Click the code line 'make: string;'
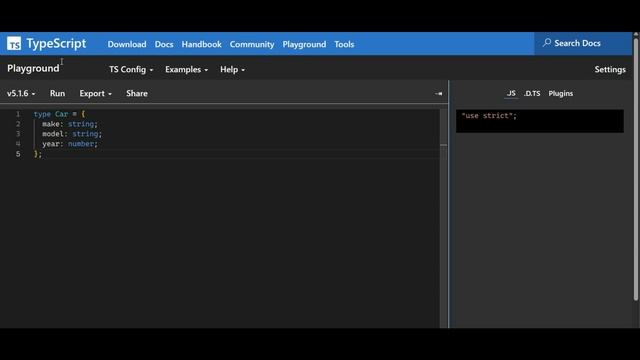640x360 pixels. click(x=70, y=124)
